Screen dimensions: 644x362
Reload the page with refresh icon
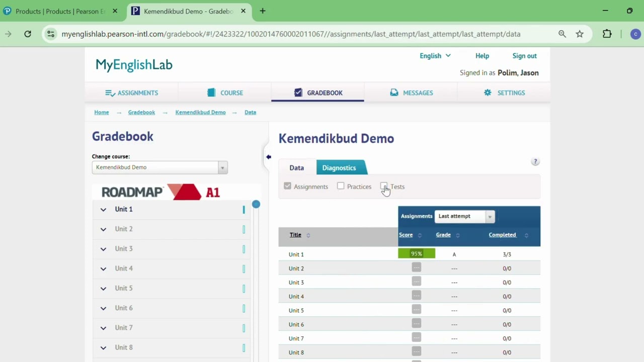(28, 34)
